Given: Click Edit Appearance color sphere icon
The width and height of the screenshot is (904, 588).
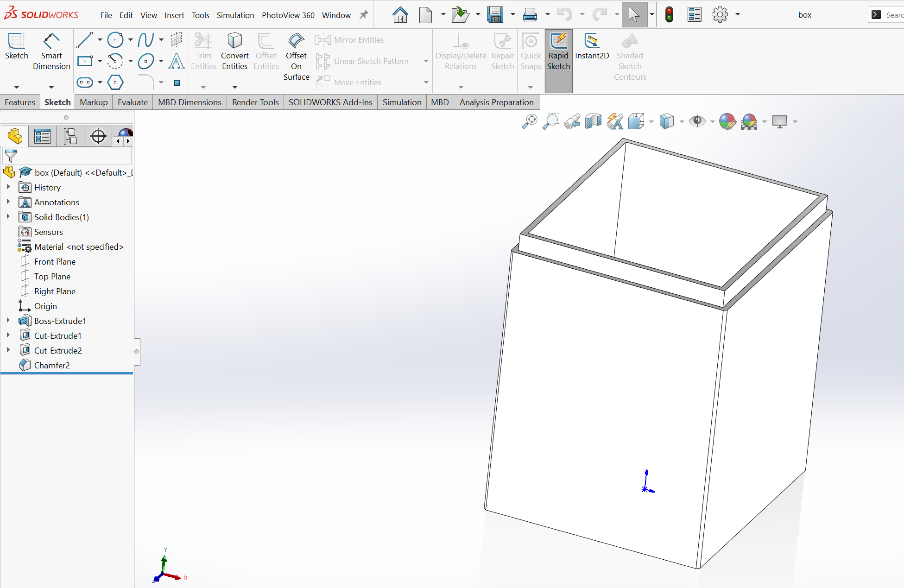Looking at the screenshot, I should tap(727, 121).
